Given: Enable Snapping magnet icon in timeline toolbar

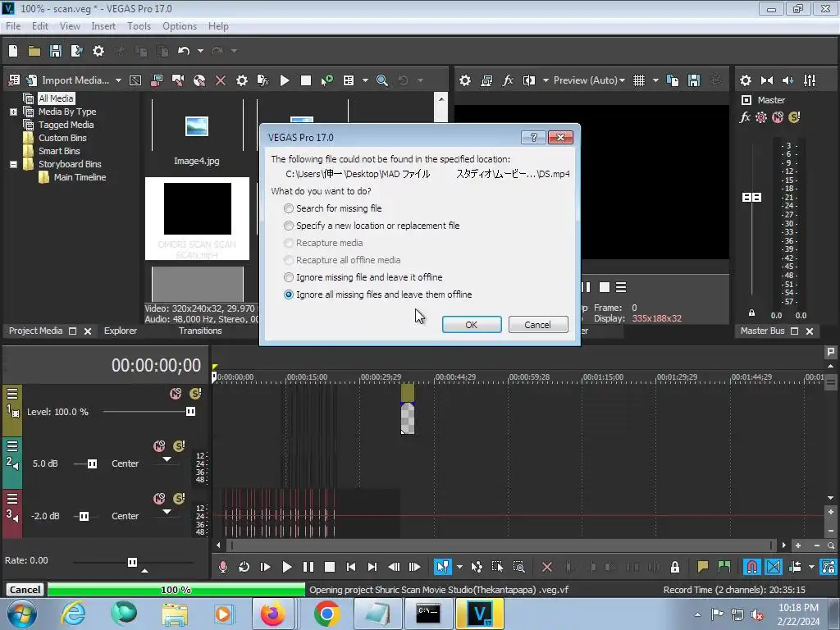Looking at the screenshot, I should click(751, 567).
